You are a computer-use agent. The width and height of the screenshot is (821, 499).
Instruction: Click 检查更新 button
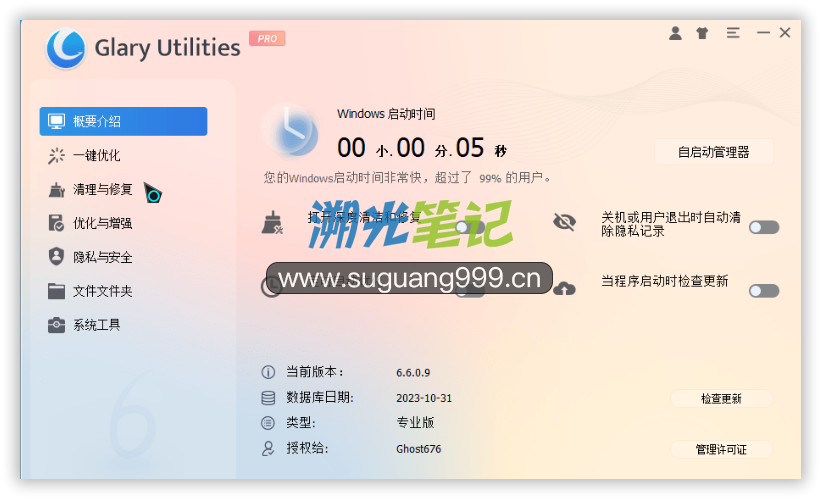click(x=721, y=399)
